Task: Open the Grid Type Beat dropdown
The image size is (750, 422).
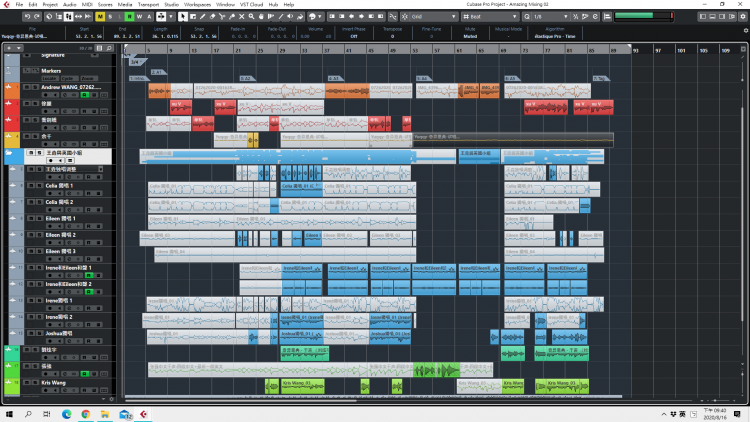Action: coord(490,17)
